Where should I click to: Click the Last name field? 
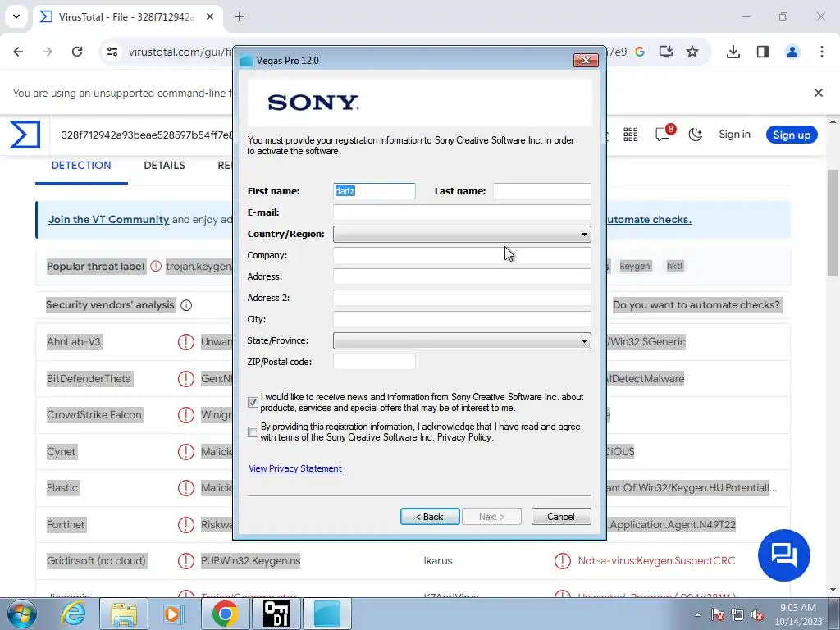point(541,191)
